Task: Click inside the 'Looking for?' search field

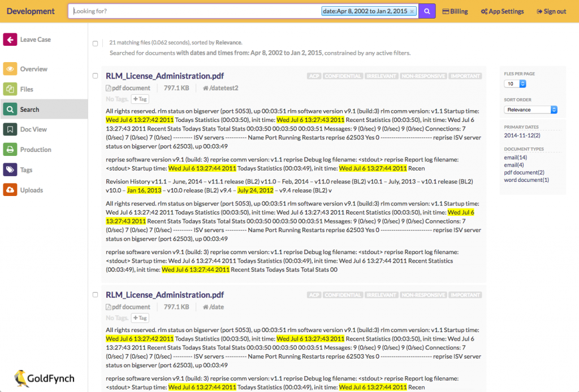Action: pos(192,11)
